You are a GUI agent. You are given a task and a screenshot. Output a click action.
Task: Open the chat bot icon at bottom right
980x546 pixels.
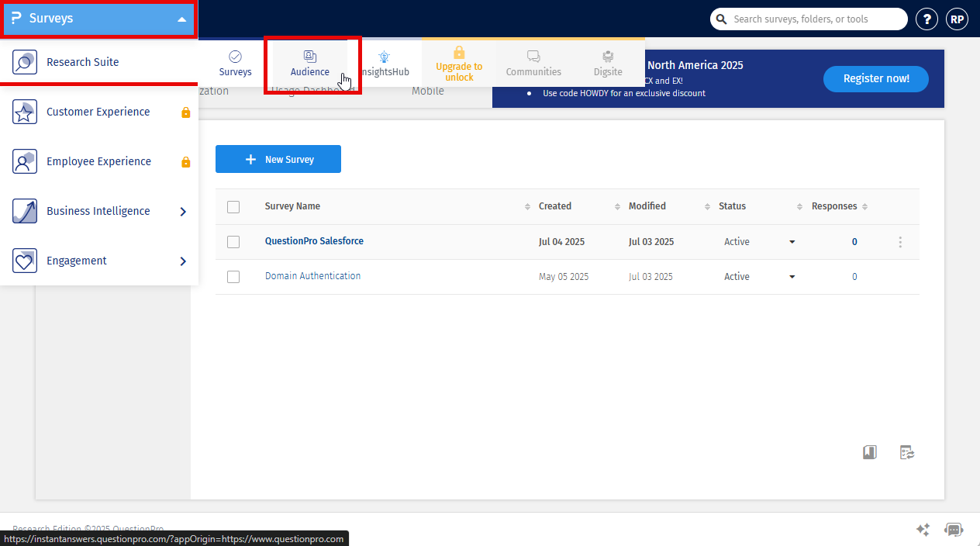953,530
